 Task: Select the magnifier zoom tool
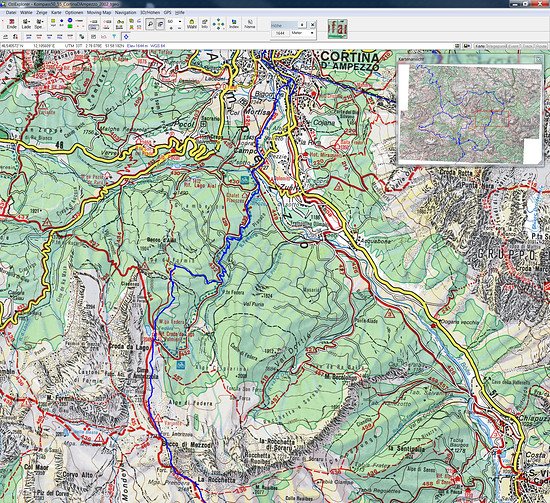point(150,24)
